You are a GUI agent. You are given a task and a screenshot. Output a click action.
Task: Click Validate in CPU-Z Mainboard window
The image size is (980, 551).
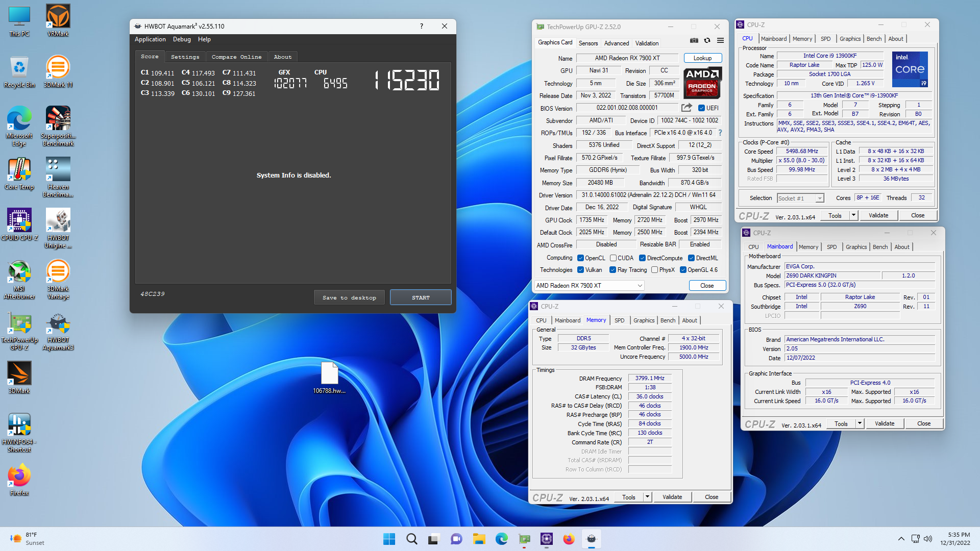pyautogui.click(x=884, y=423)
